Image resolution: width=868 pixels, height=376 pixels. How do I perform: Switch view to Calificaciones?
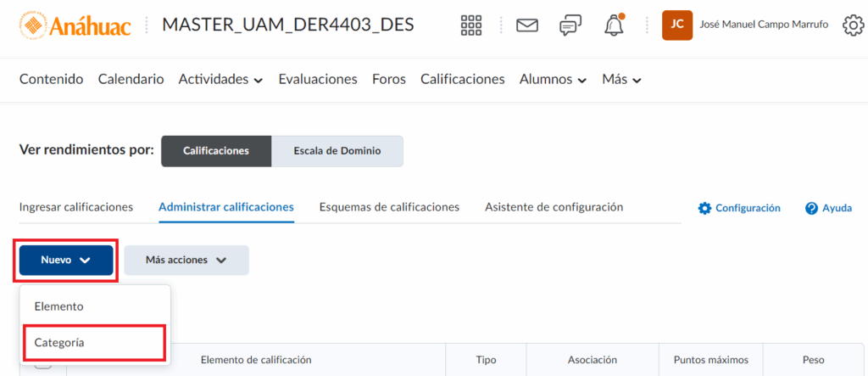[x=216, y=151]
